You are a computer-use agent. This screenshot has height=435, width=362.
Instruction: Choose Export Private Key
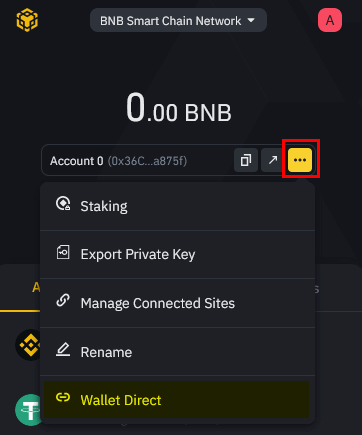pyautogui.click(x=178, y=254)
